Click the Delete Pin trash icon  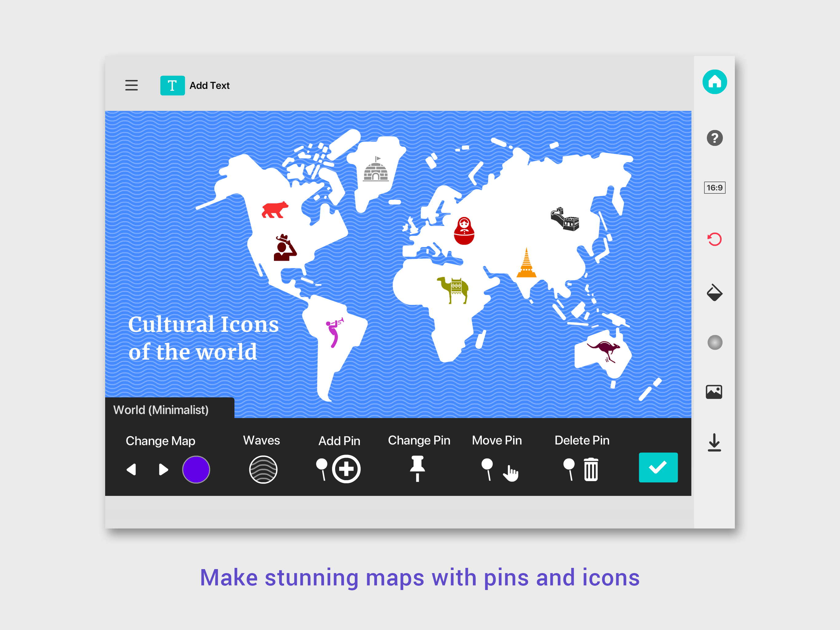591,470
